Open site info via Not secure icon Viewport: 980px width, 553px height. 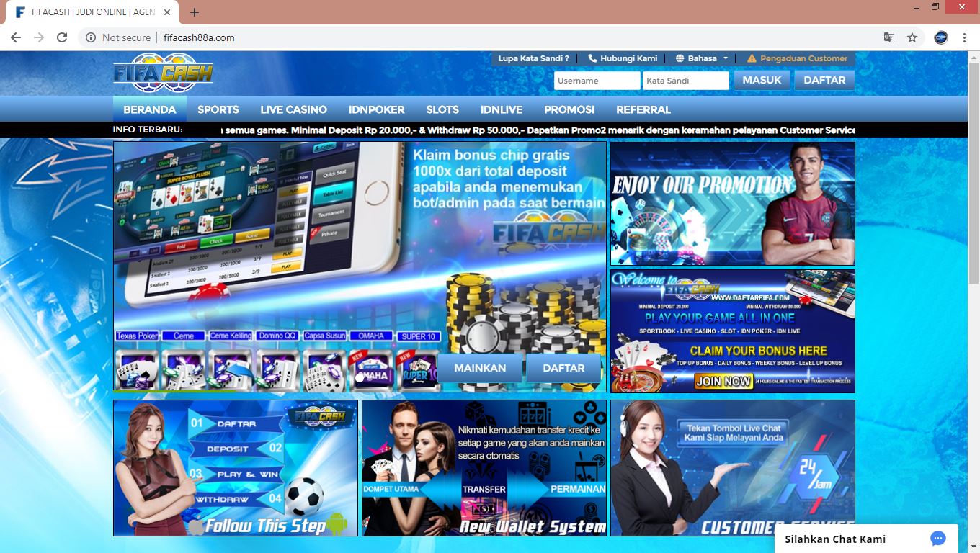click(91, 37)
